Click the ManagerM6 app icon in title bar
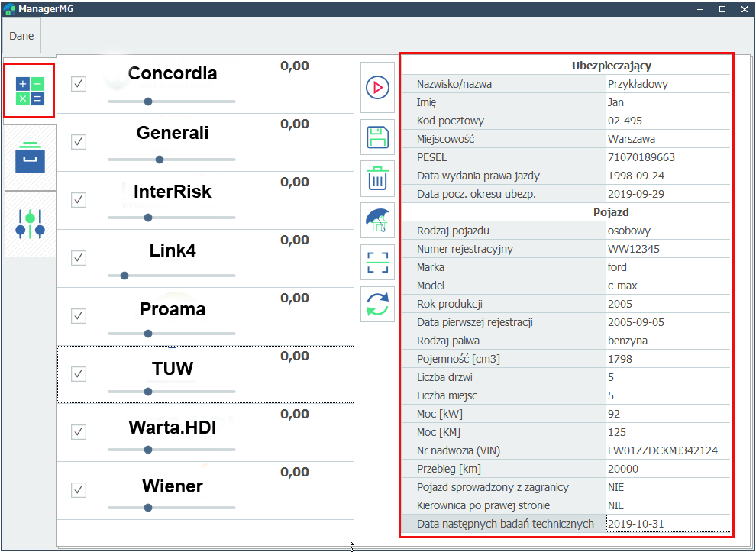 [9, 9]
